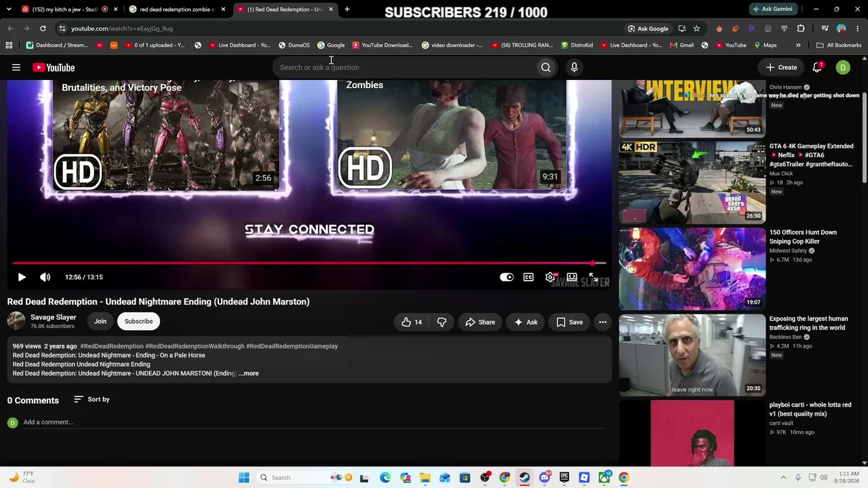Expand the description with ...more
Image resolution: width=868 pixels, height=488 pixels.
click(x=249, y=373)
